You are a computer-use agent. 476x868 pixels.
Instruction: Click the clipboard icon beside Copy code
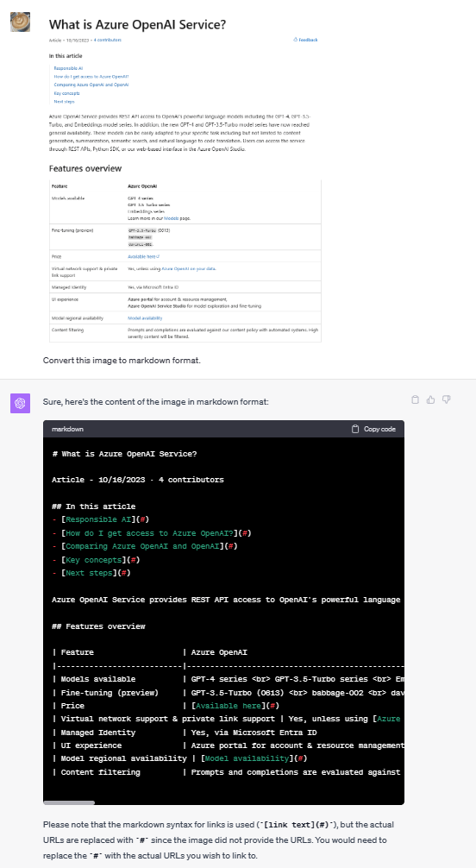pyautogui.click(x=355, y=429)
